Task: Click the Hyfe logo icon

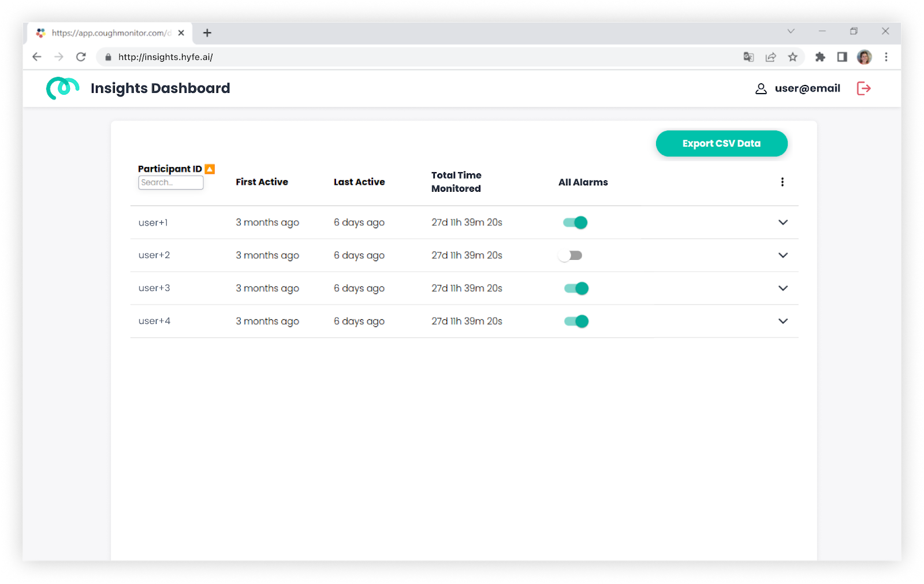Action: click(x=62, y=88)
